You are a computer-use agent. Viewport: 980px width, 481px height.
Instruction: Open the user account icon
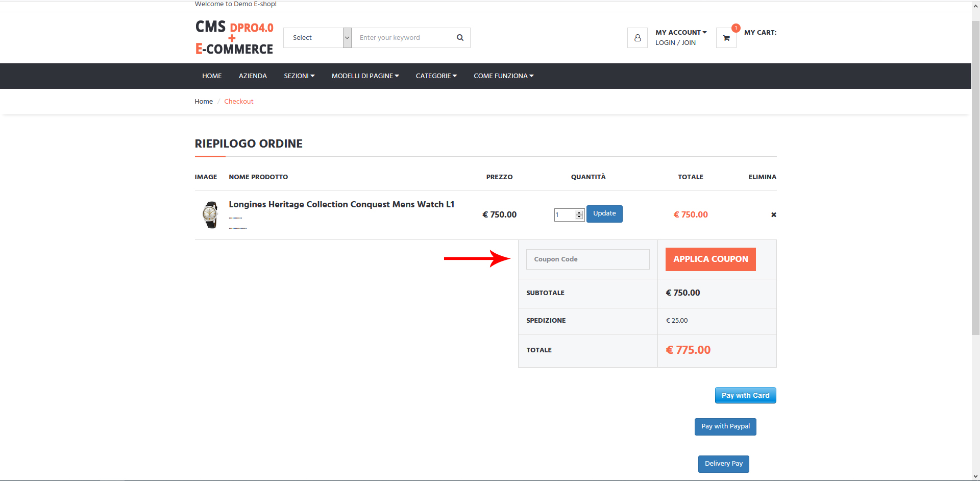tap(637, 38)
